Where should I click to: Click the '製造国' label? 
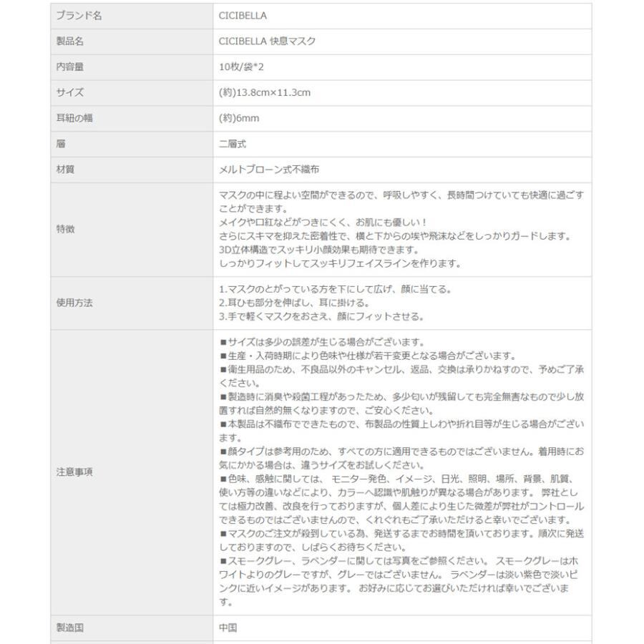tap(70, 628)
